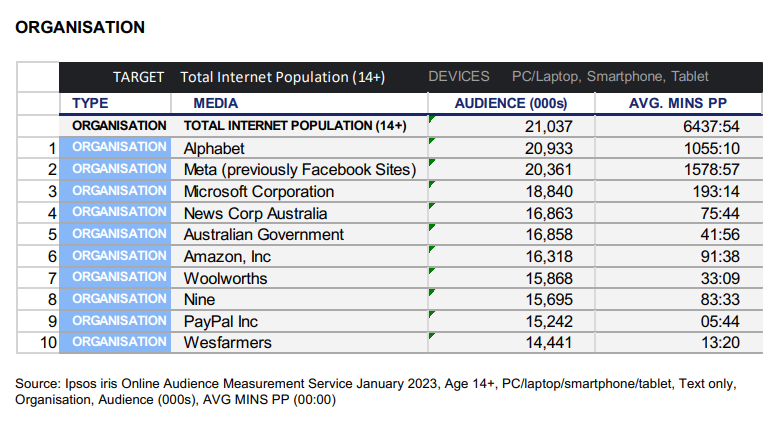Screen dimensions: 778x429
Task: Click the PayPal Inc cell
Action: (x=220, y=321)
